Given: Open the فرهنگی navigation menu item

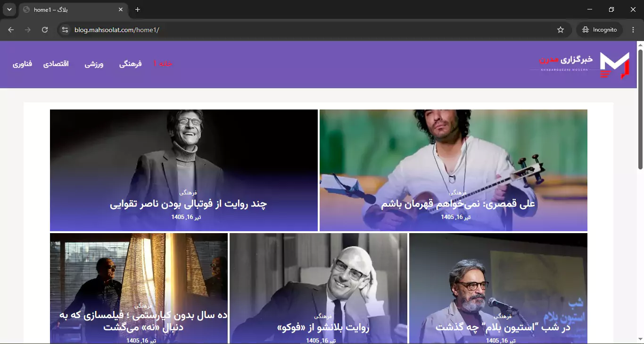Looking at the screenshot, I should point(130,64).
